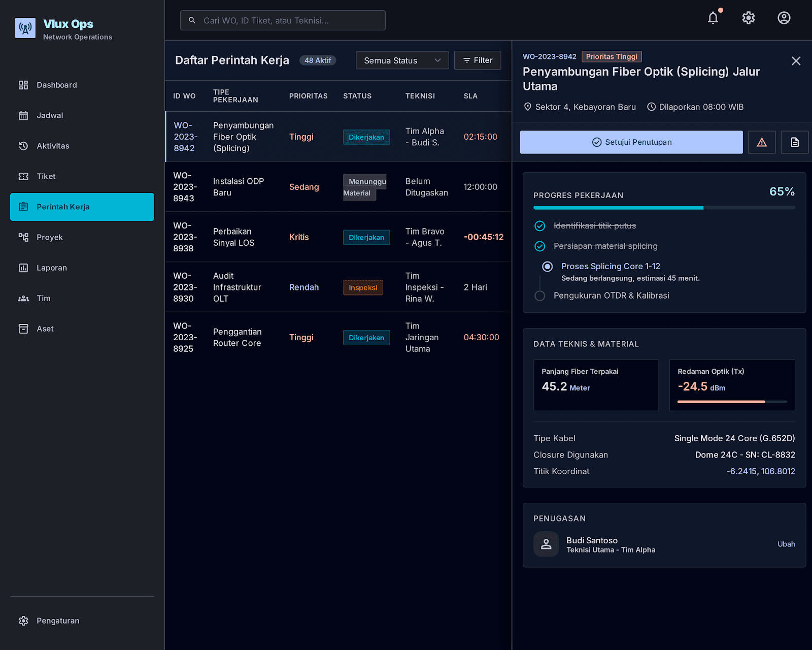Image resolution: width=812 pixels, height=650 pixels.
Task: Click the Setujui Penutupan button
Action: (x=631, y=142)
